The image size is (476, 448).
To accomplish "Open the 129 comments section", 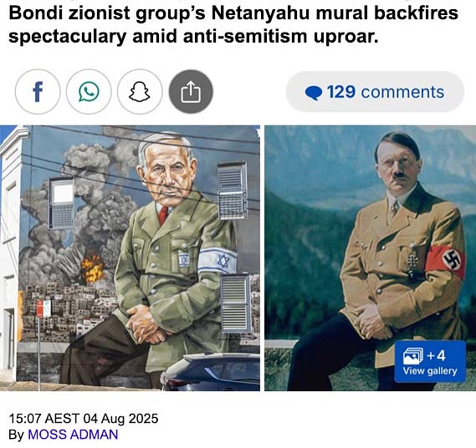I will 375,92.
